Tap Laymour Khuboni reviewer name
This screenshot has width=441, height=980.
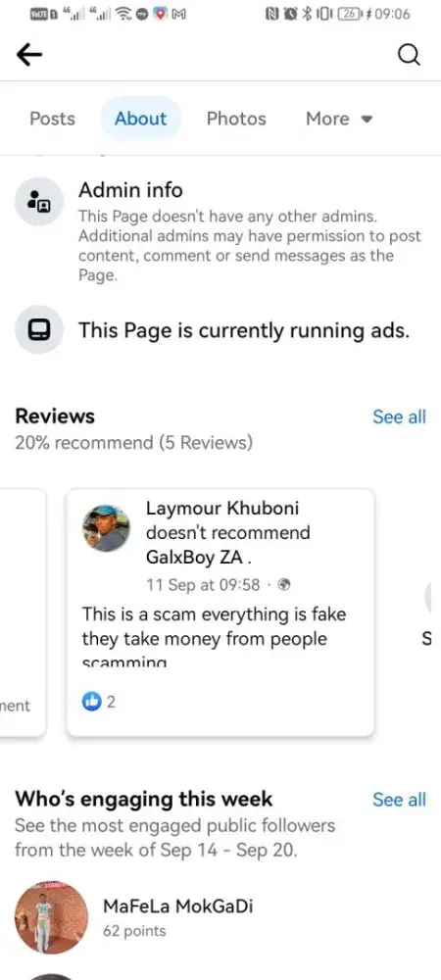(x=222, y=508)
